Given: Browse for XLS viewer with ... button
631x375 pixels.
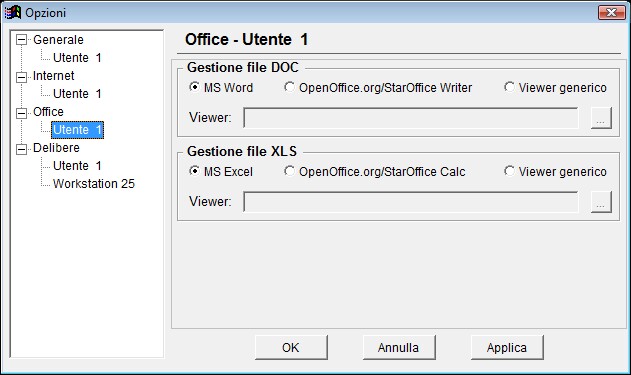Looking at the screenshot, I should click(x=601, y=202).
